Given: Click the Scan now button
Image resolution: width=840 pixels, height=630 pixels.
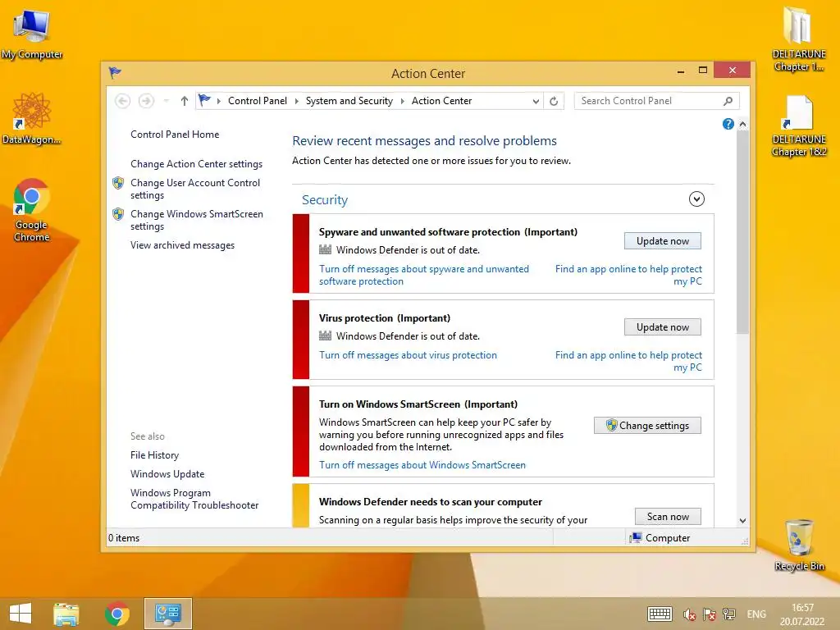Looking at the screenshot, I should pos(668,517).
